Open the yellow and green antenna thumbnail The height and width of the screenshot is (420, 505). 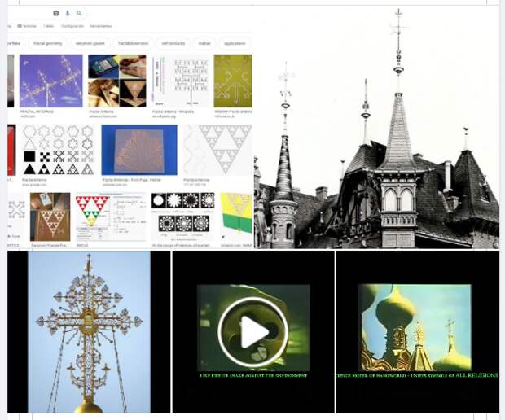coord(236,217)
